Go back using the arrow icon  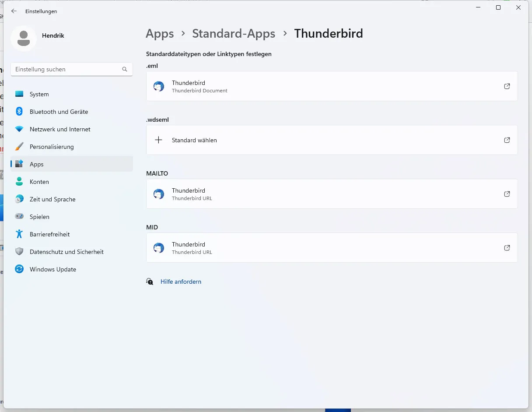pos(14,11)
